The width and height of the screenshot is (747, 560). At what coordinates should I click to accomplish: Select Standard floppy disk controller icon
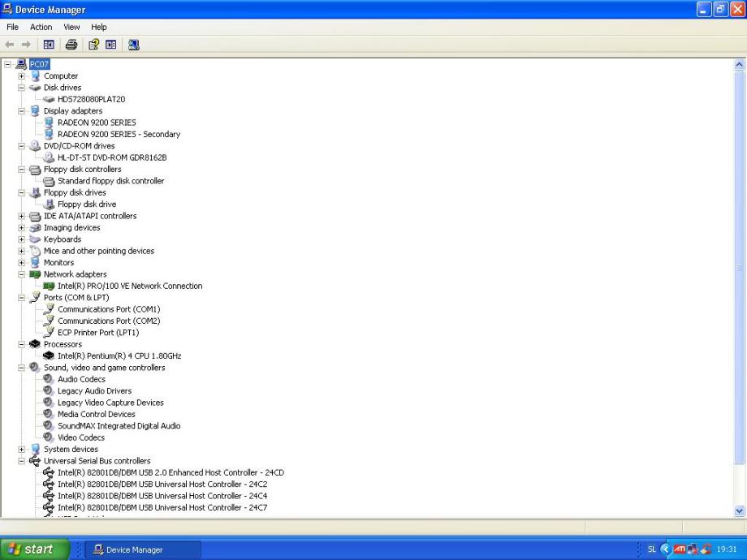[49, 181]
